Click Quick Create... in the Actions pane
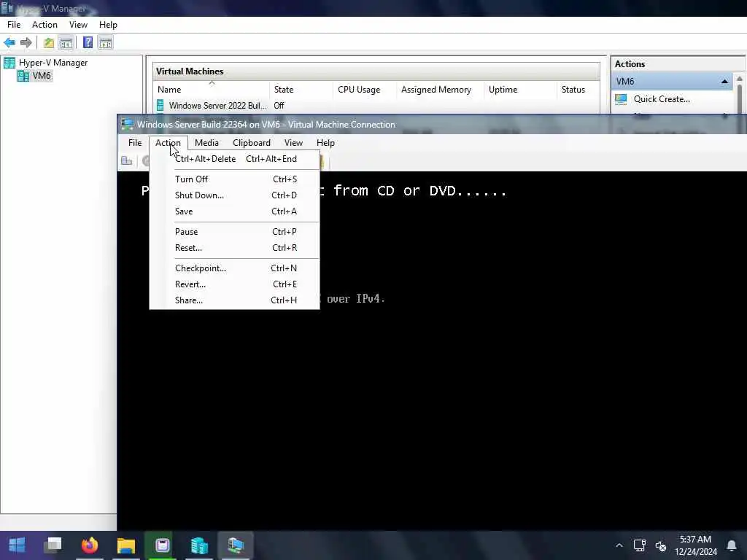Screen dimensions: 747x560 [662, 99]
